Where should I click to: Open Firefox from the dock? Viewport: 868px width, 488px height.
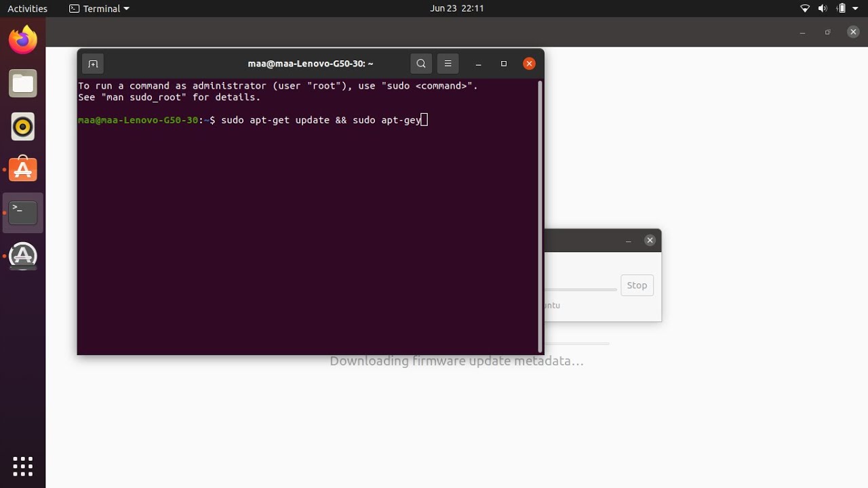coord(23,40)
